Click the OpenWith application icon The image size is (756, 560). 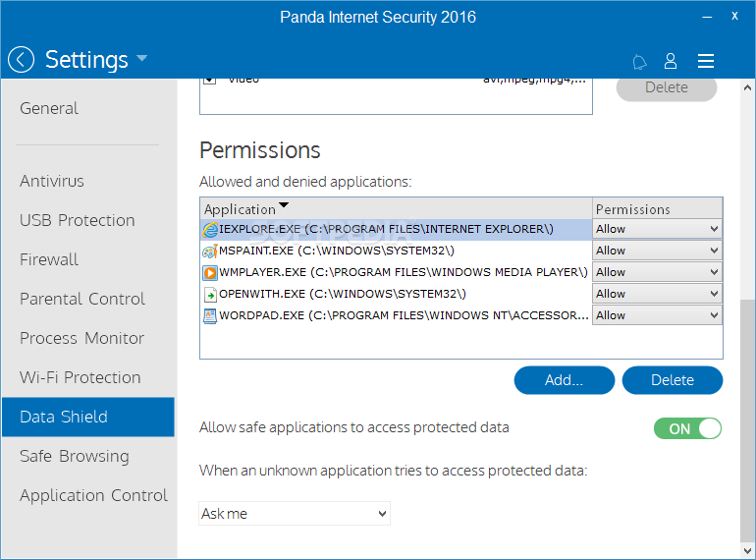(x=210, y=294)
